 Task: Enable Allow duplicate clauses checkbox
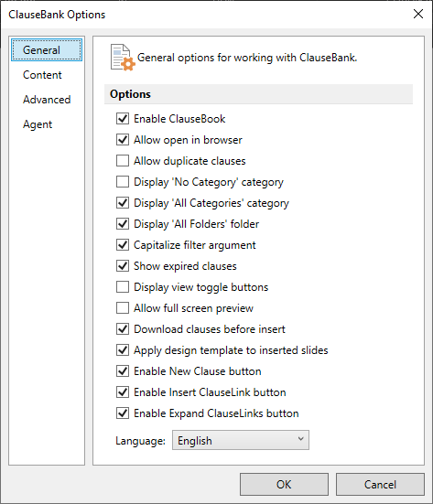123,161
